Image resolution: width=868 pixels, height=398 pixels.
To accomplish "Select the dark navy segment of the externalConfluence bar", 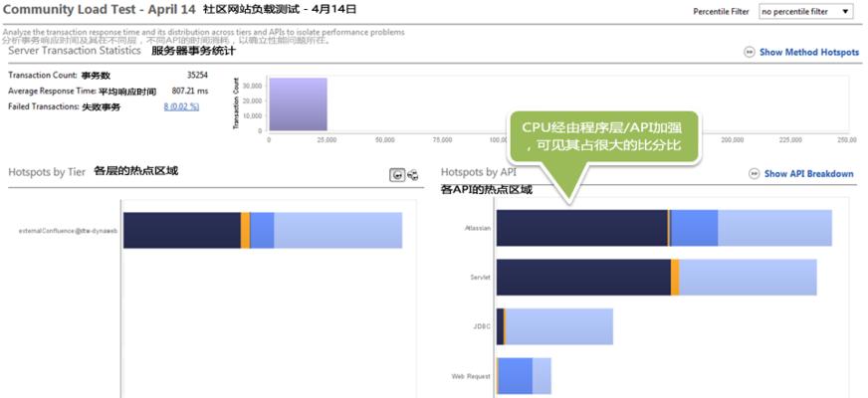I will pyautogui.click(x=182, y=230).
